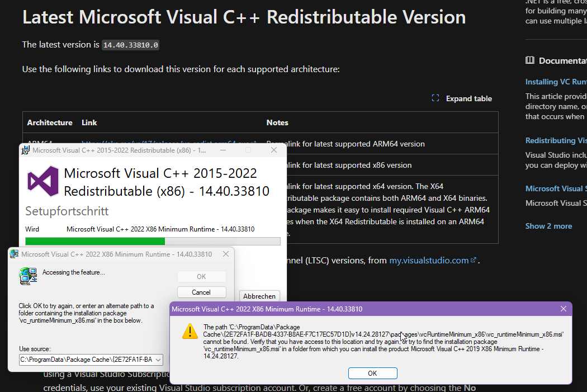Click external-link icon beside my.visualstudio.com

(x=474, y=259)
